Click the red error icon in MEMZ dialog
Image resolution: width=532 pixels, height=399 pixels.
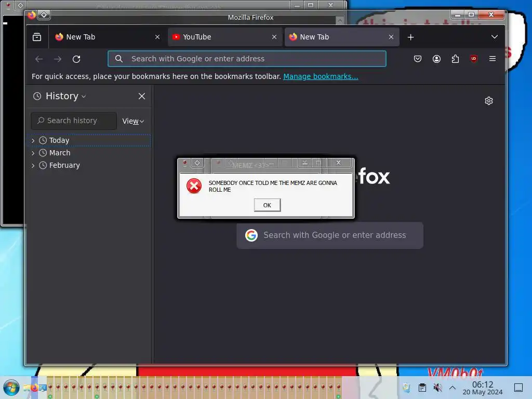click(194, 186)
